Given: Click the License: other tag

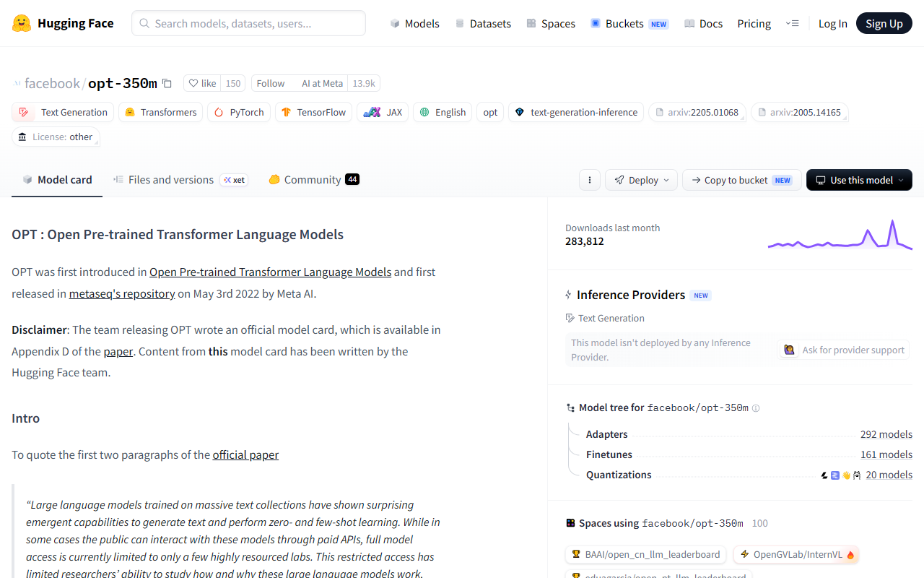Looking at the screenshot, I should pyautogui.click(x=56, y=137).
